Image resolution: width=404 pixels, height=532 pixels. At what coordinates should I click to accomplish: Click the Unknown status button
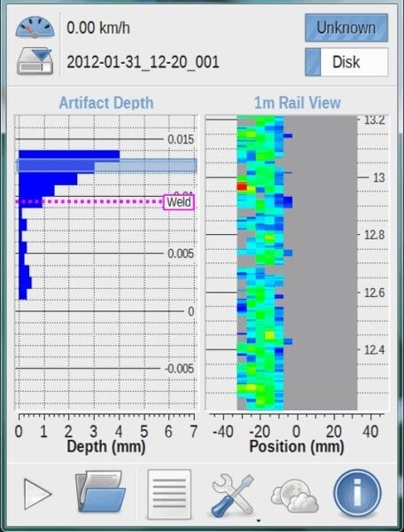click(x=346, y=27)
